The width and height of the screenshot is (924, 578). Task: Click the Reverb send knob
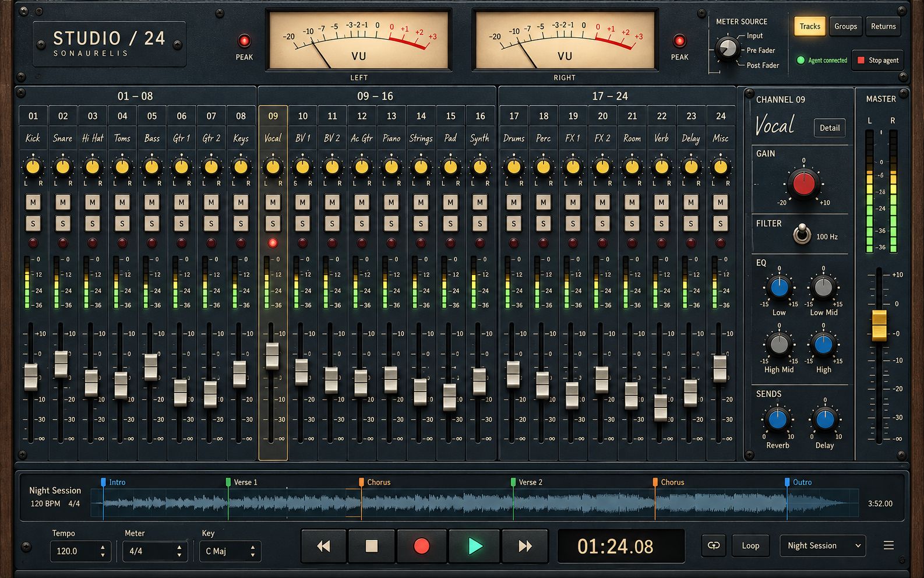(777, 419)
